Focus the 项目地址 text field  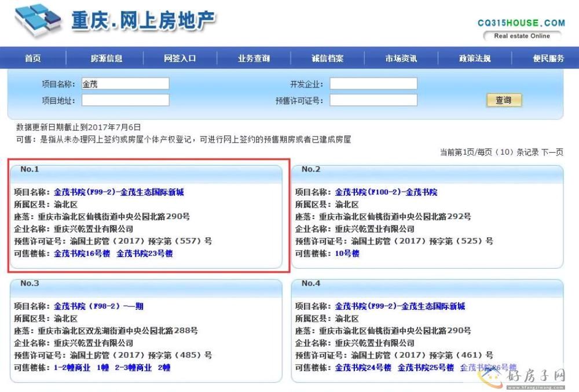(125, 100)
